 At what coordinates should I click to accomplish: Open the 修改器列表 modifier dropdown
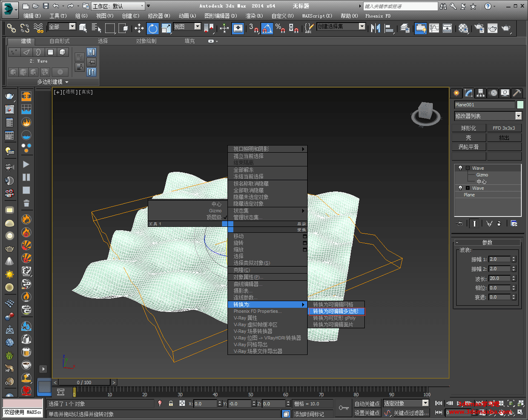pyautogui.click(x=488, y=116)
